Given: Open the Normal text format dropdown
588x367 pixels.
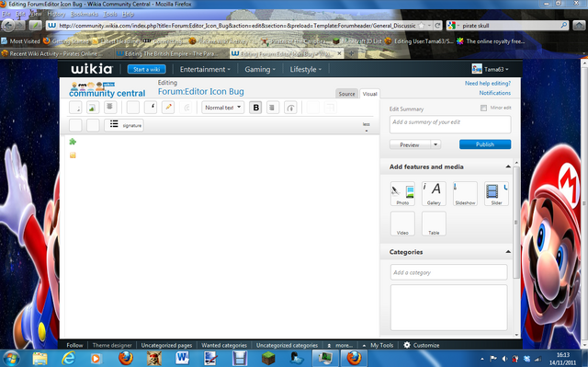Looking at the screenshot, I should [222, 108].
